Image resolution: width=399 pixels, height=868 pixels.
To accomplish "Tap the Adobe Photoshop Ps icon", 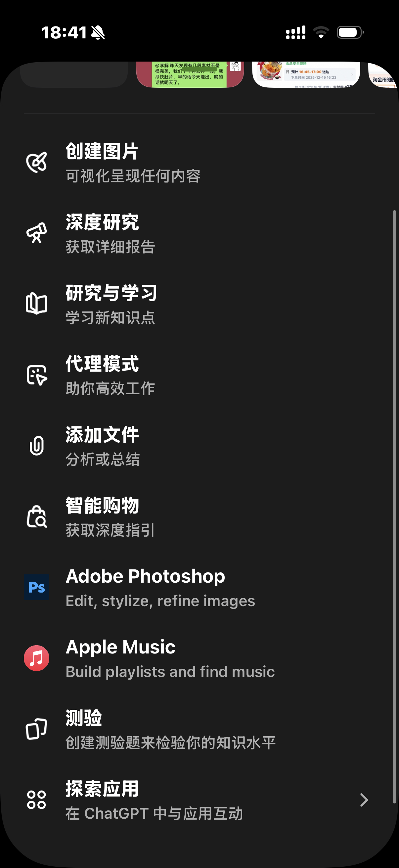I will pos(36,587).
